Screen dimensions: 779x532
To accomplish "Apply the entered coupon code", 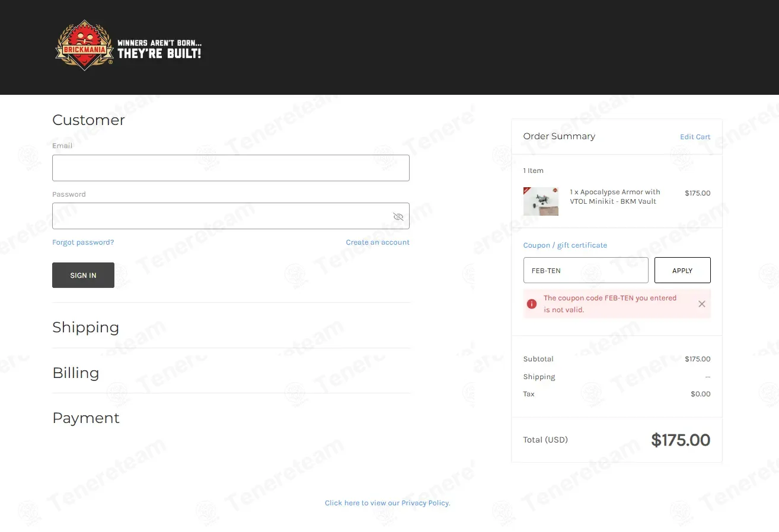I will click(x=682, y=270).
